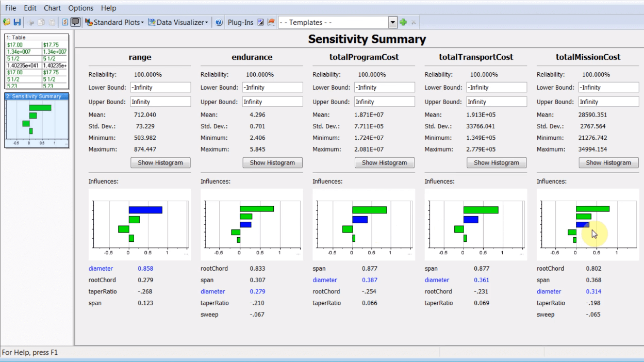Click the Templates text field
644x362 pixels.
click(x=334, y=22)
